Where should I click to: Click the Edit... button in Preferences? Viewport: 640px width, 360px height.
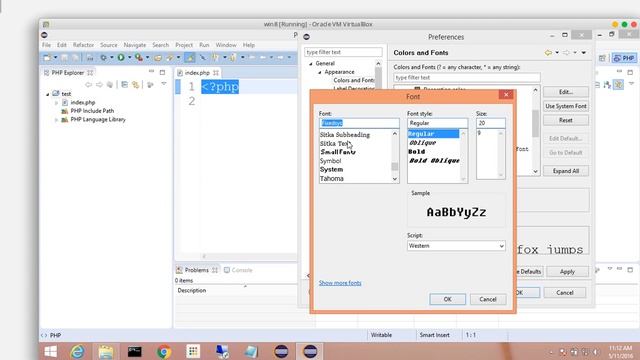[x=566, y=92]
